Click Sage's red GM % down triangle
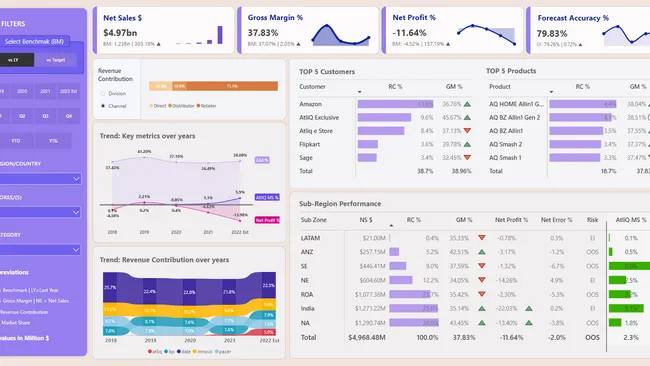 click(467, 158)
